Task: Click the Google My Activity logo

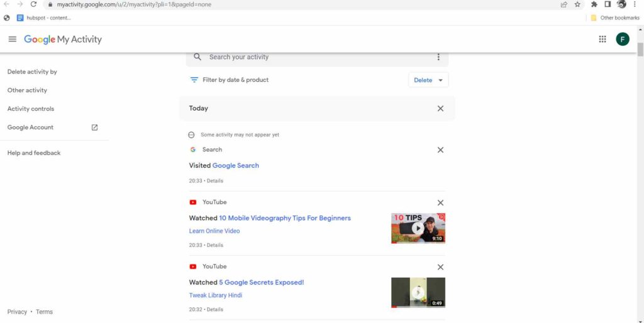Action: pos(63,40)
